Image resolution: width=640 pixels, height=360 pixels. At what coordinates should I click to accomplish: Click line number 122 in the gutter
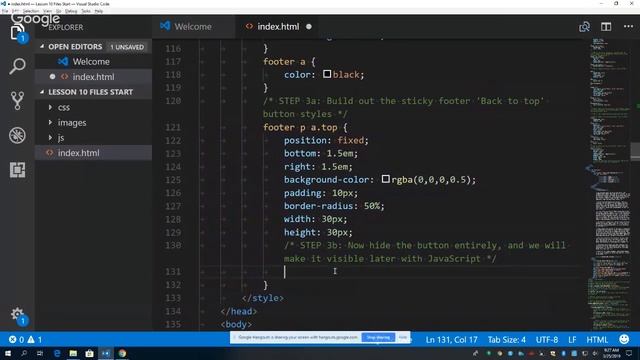(x=173, y=140)
